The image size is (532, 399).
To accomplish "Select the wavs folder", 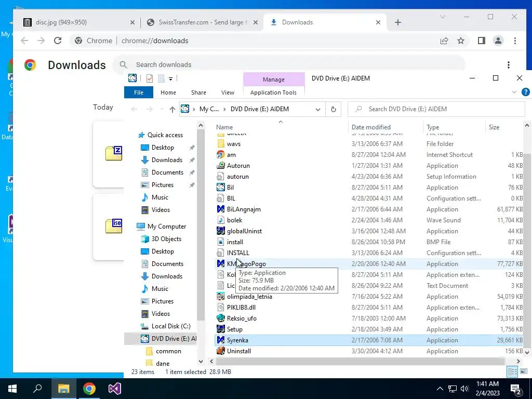I will pyautogui.click(x=229, y=144).
